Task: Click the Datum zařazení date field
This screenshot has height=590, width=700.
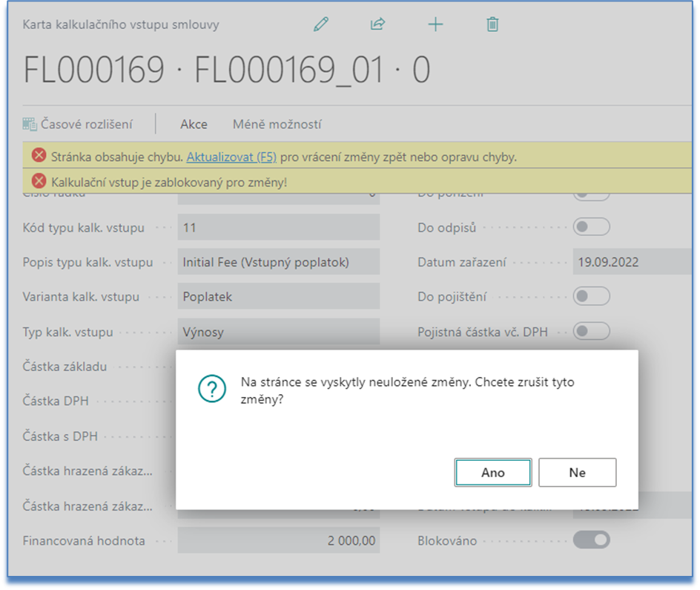Action: pyautogui.click(x=634, y=262)
